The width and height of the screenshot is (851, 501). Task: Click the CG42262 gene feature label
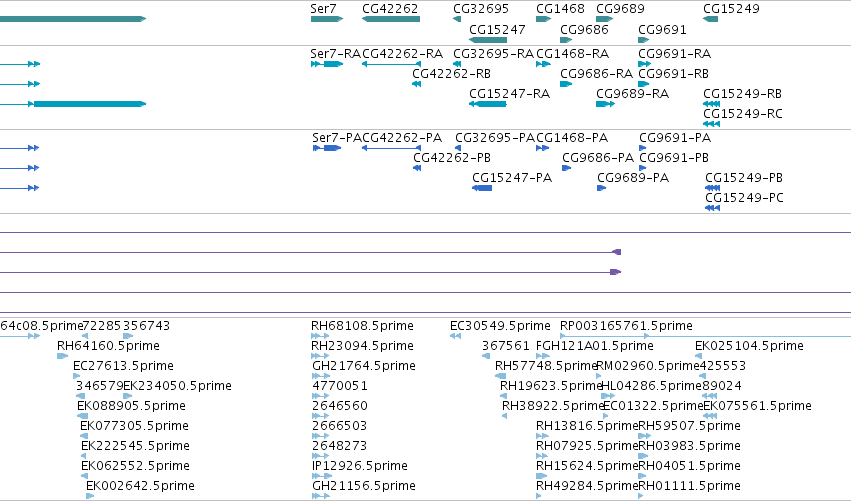coord(390,9)
